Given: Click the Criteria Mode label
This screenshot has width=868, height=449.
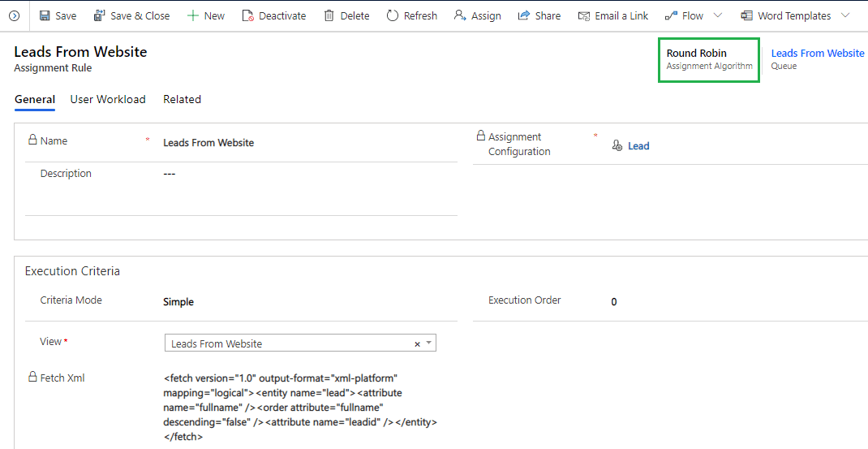Looking at the screenshot, I should [x=71, y=300].
